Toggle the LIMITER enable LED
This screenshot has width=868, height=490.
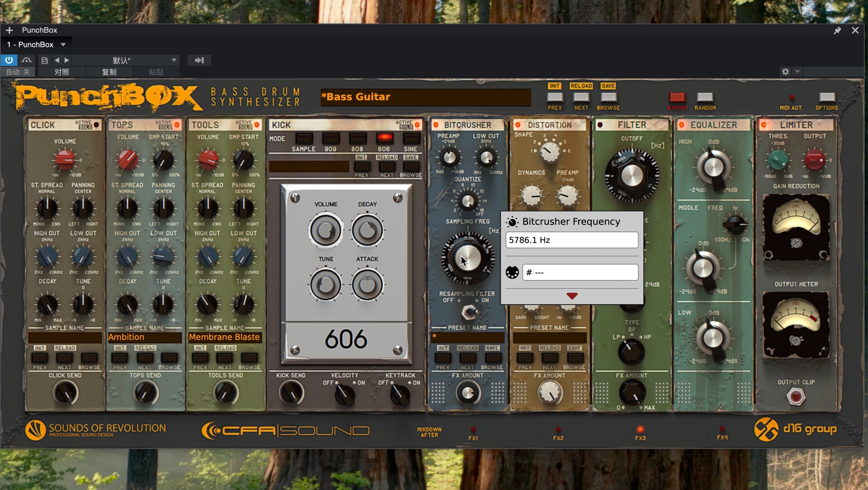pos(764,125)
